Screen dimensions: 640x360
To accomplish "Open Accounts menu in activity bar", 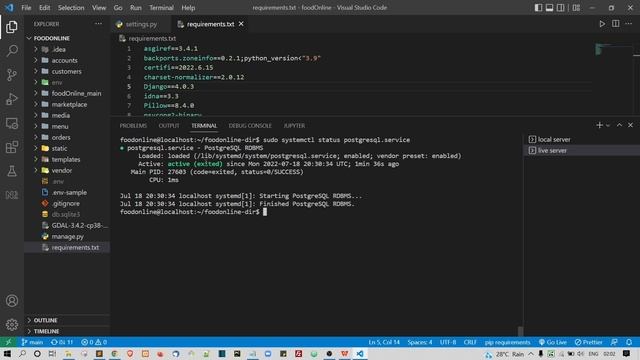I will pyautogui.click(x=12, y=301).
